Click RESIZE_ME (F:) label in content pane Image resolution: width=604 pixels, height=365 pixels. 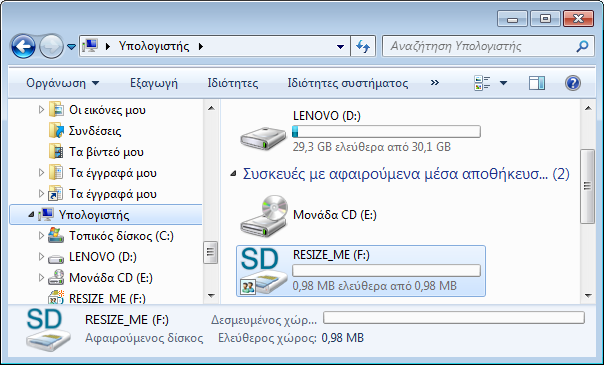tap(331, 255)
